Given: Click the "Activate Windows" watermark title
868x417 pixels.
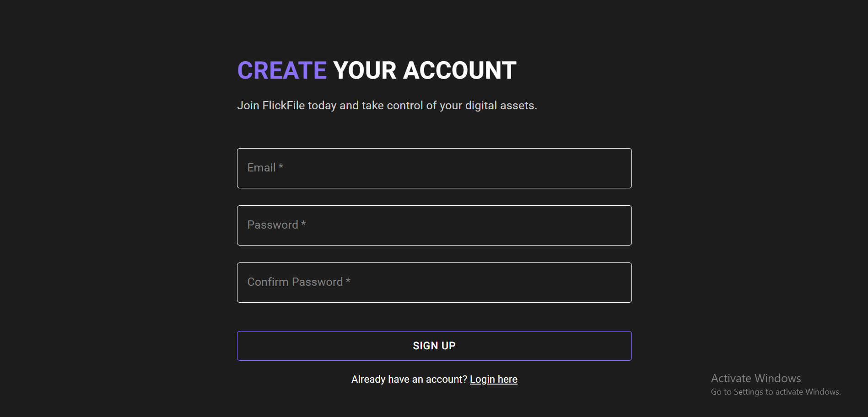Looking at the screenshot, I should tap(755, 379).
